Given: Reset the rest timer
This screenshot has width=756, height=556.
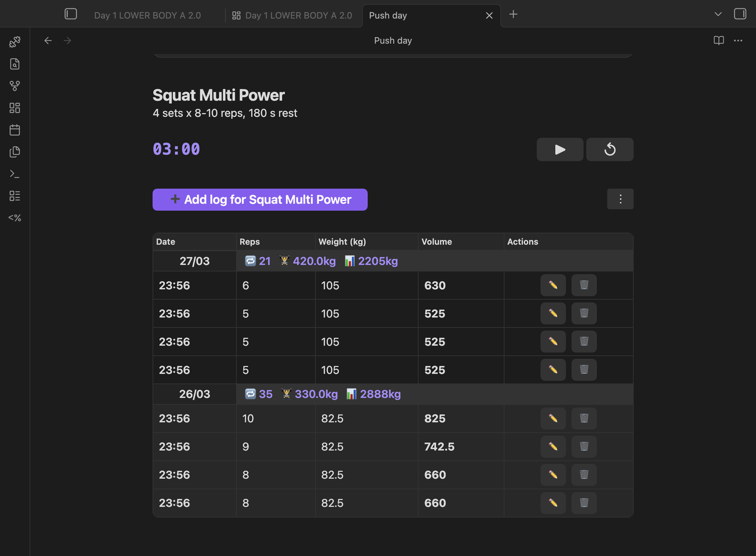Looking at the screenshot, I should [x=610, y=150].
